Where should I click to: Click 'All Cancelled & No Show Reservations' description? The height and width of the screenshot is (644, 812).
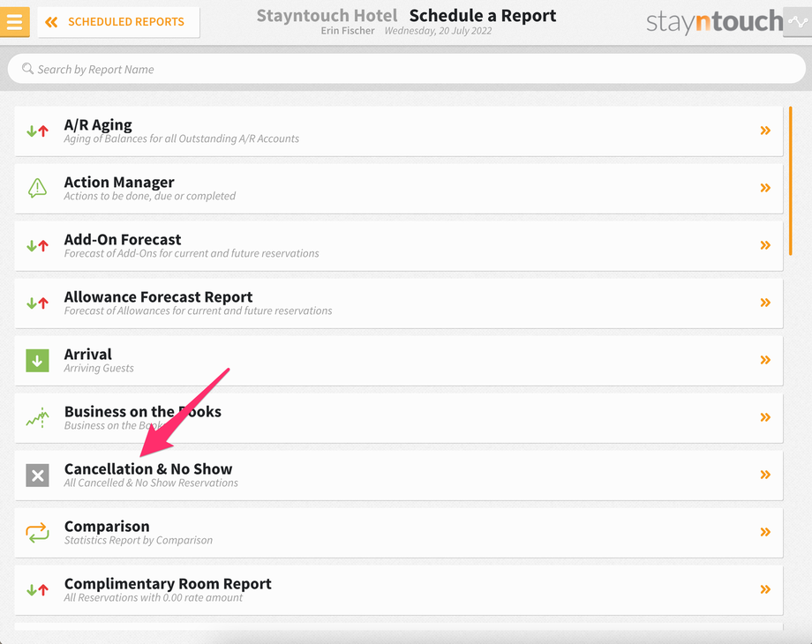click(151, 483)
